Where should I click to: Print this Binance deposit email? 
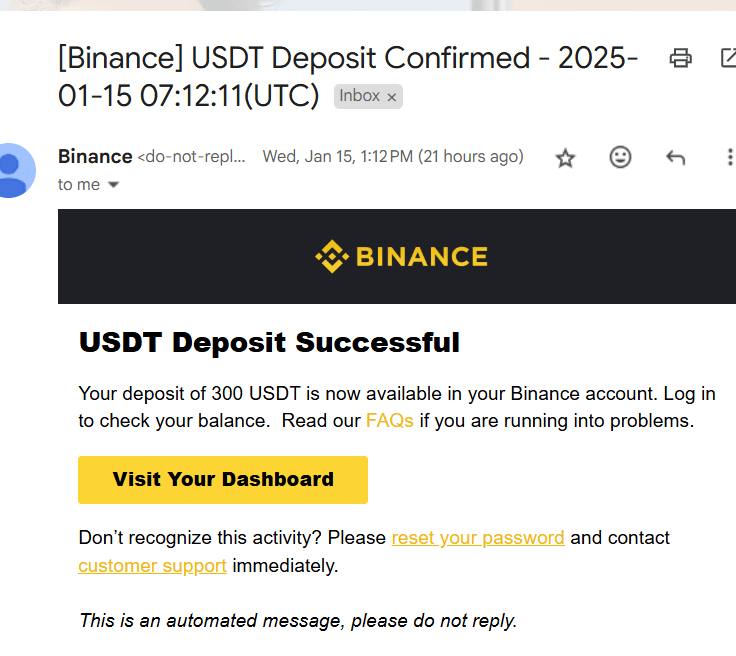681,58
